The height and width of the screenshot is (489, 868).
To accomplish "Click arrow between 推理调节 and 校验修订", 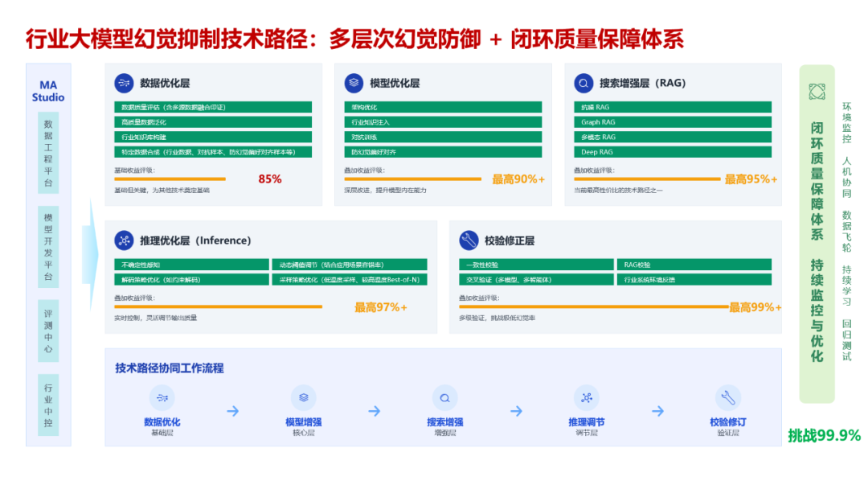I will (x=657, y=411).
